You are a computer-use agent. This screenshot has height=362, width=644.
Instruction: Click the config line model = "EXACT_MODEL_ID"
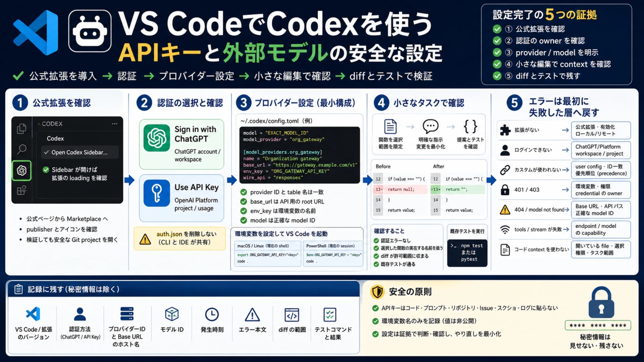tap(276, 133)
